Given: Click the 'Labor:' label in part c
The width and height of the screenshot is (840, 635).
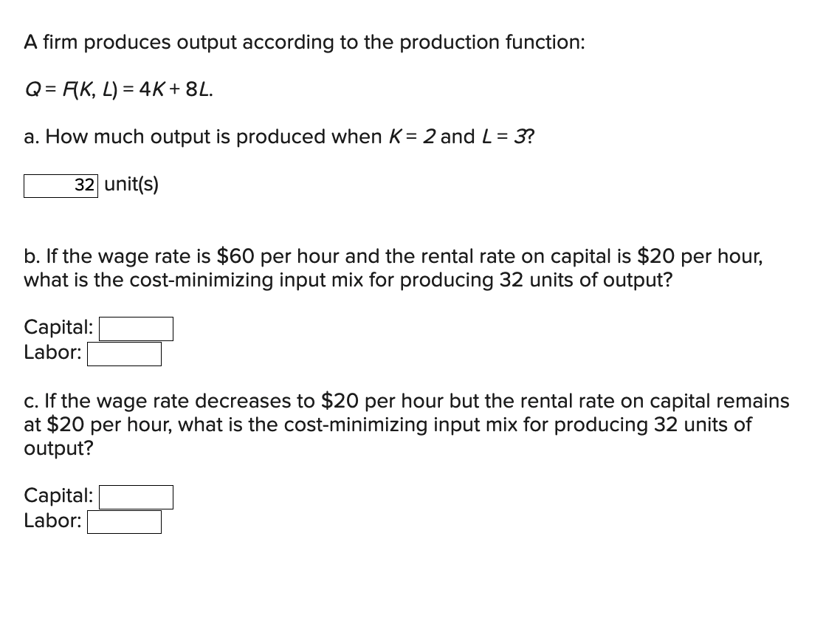Looking at the screenshot, I should click(x=52, y=521).
